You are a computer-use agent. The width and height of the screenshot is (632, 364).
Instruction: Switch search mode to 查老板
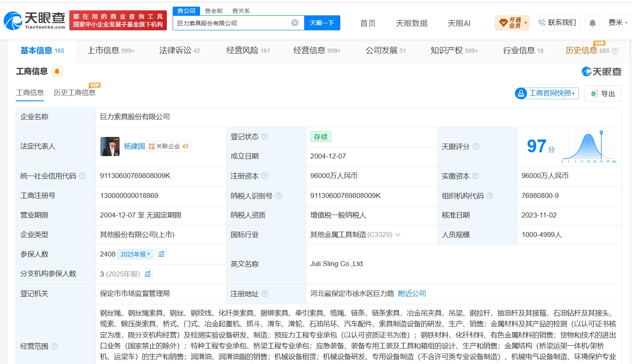tap(214, 11)
